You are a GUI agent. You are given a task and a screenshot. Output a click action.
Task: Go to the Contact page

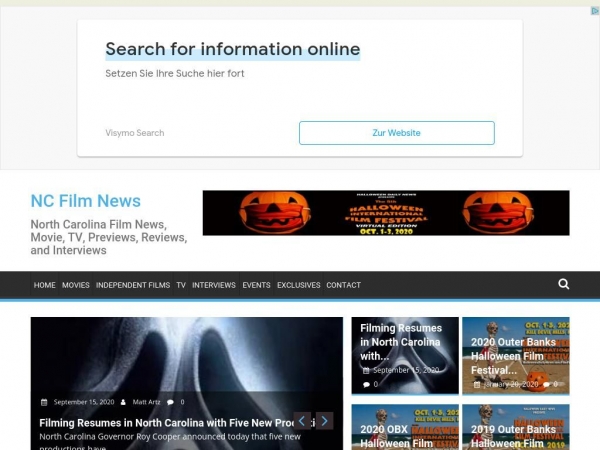(x=344, y=285)
